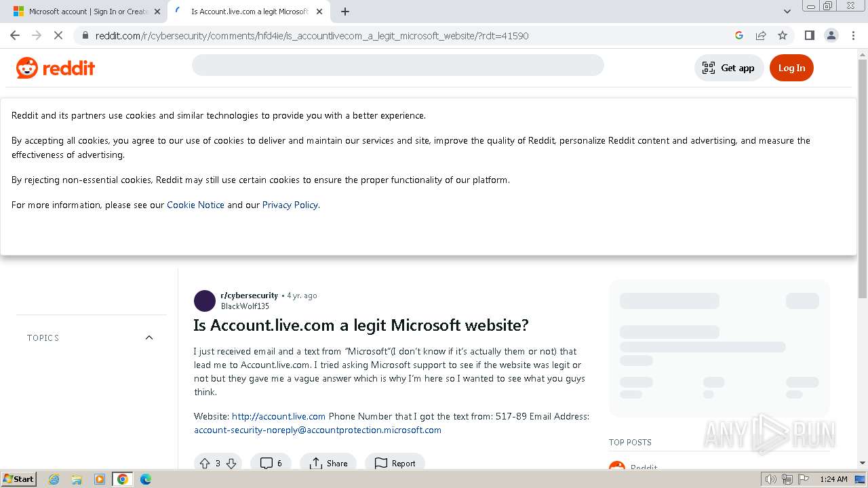Screen dimensions: 868x488
Task: Click the Get app QR button
Action: click(x=729, y=68)
